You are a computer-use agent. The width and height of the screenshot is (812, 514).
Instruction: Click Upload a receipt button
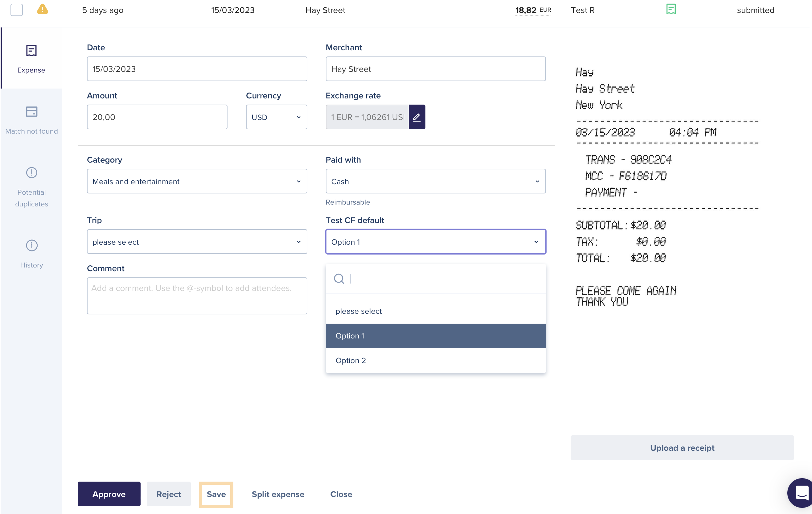[682, 448]
